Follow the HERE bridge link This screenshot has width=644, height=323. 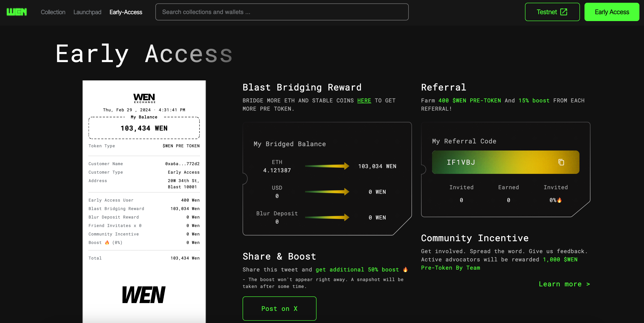coord(364,101)
